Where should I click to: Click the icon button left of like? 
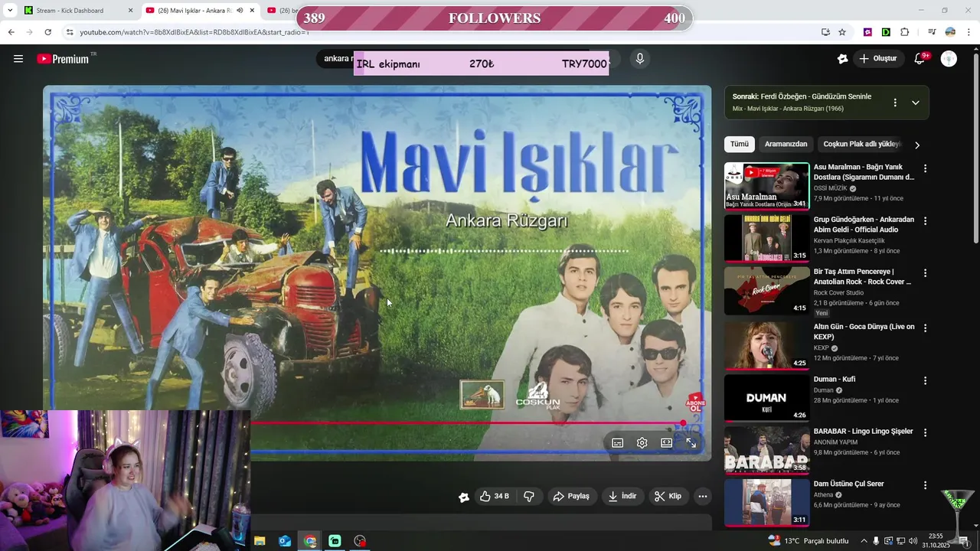pyautogui.click(x=464, y=497)
